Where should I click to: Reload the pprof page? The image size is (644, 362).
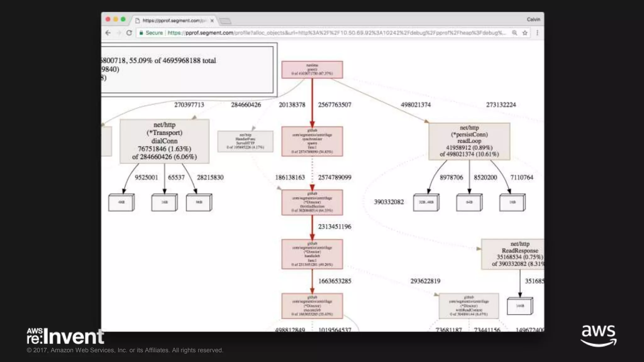coord(129,33)
